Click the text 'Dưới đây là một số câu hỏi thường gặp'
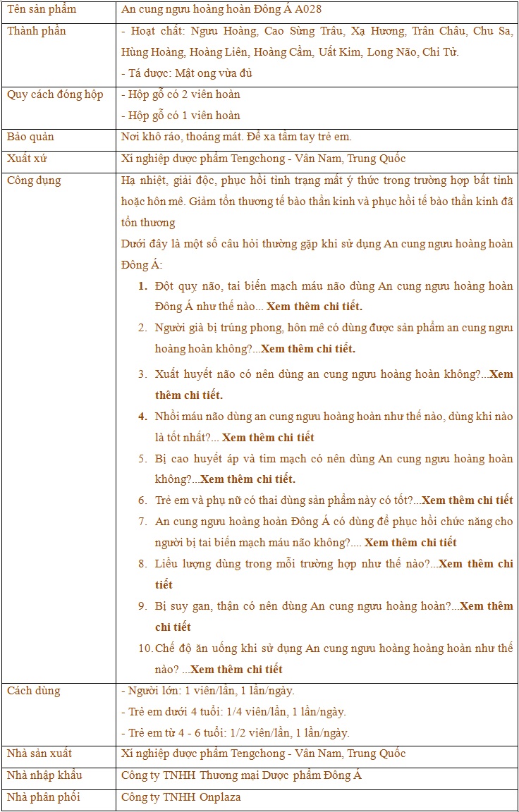The width and height of the screenshot is (519, 812). [223, 245]
